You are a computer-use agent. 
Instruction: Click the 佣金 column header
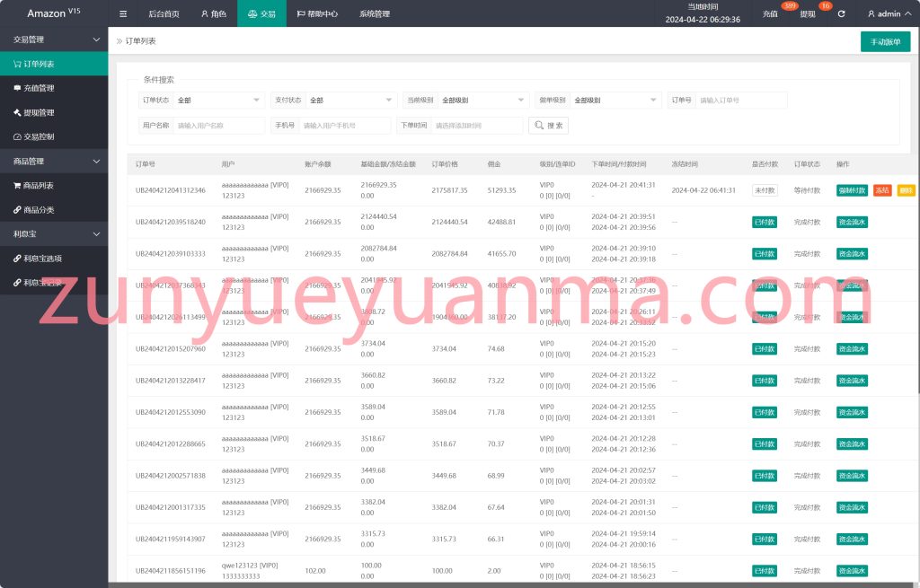click(494, 164)
